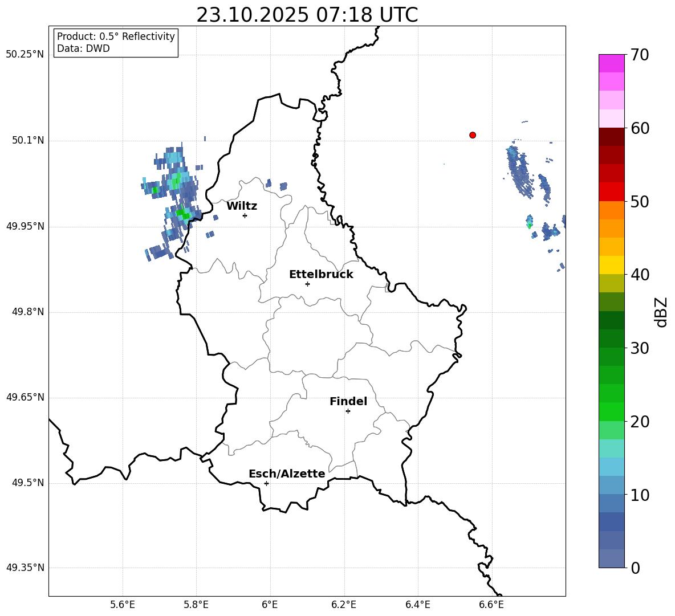Click the magenta top colorbar segment

[x=611, y=63]
